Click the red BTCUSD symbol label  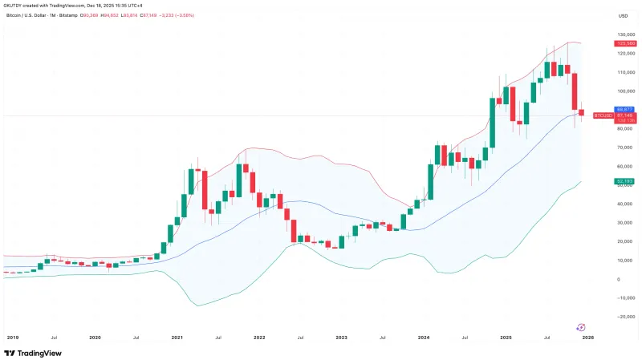603,115
